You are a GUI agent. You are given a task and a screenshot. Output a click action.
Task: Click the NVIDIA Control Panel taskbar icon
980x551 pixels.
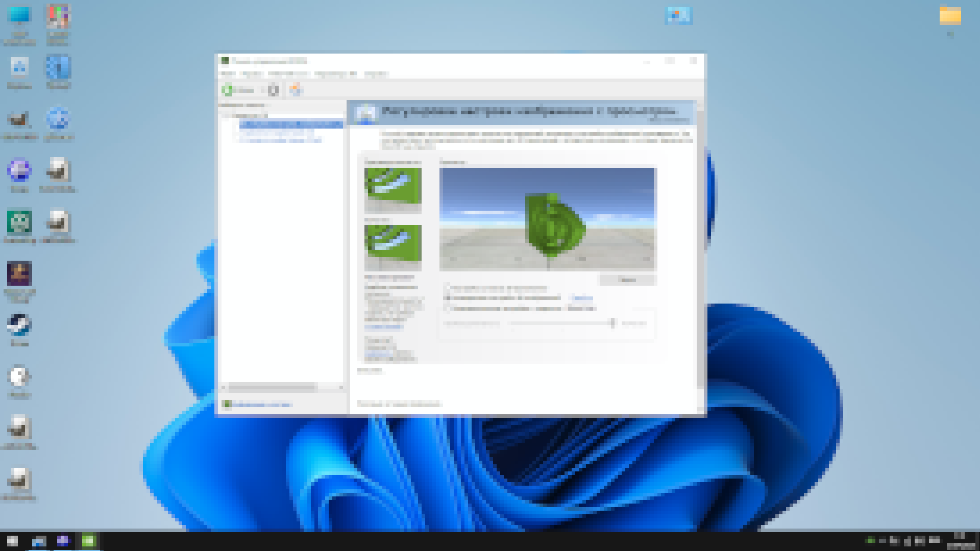(88, 541)
